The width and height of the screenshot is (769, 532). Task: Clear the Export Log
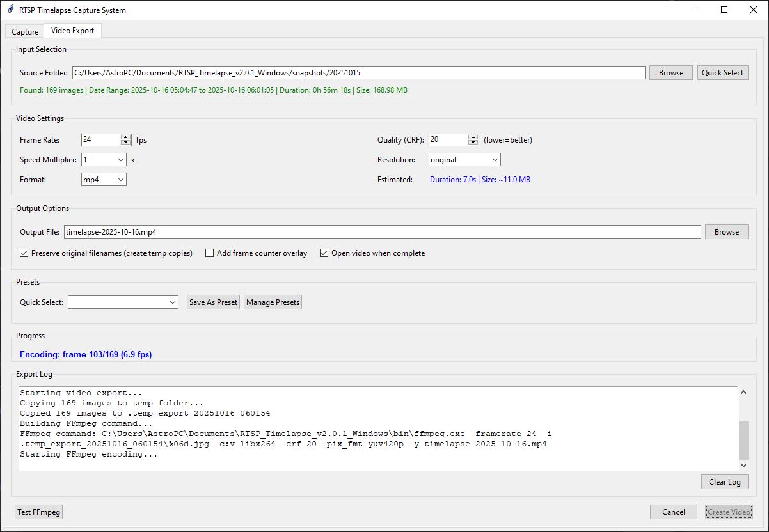[724, 481]
